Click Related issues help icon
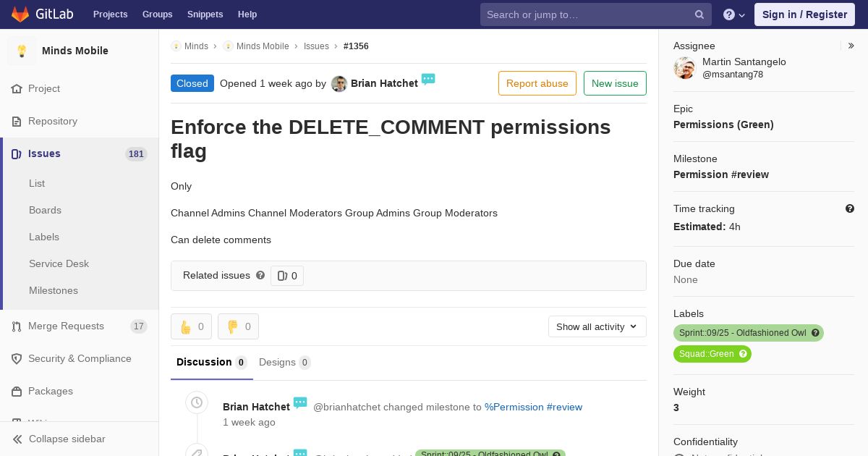The height and width of the screenshot is (456, 868). point(260,275)
